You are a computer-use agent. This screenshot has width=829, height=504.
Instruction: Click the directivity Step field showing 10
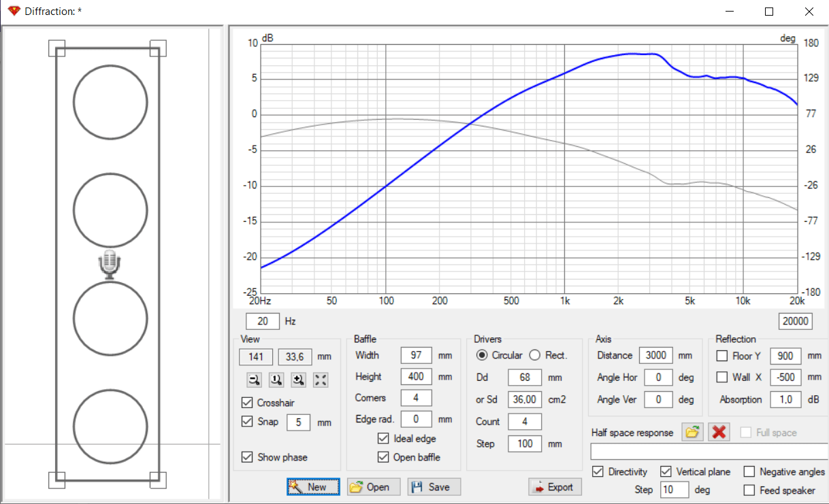coord(674,490)
